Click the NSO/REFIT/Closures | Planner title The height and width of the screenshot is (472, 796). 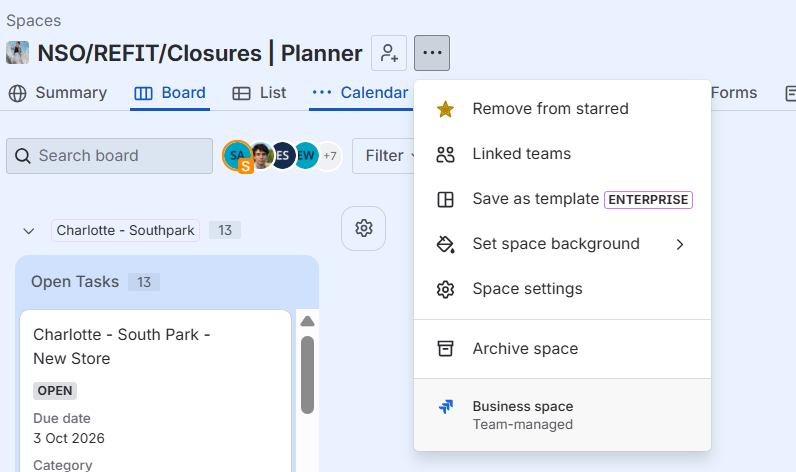200,53
